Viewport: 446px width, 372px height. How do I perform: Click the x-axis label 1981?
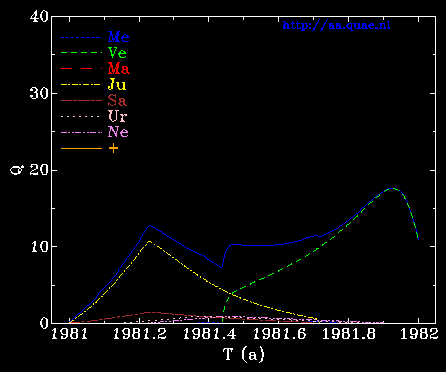pos(70,334)
